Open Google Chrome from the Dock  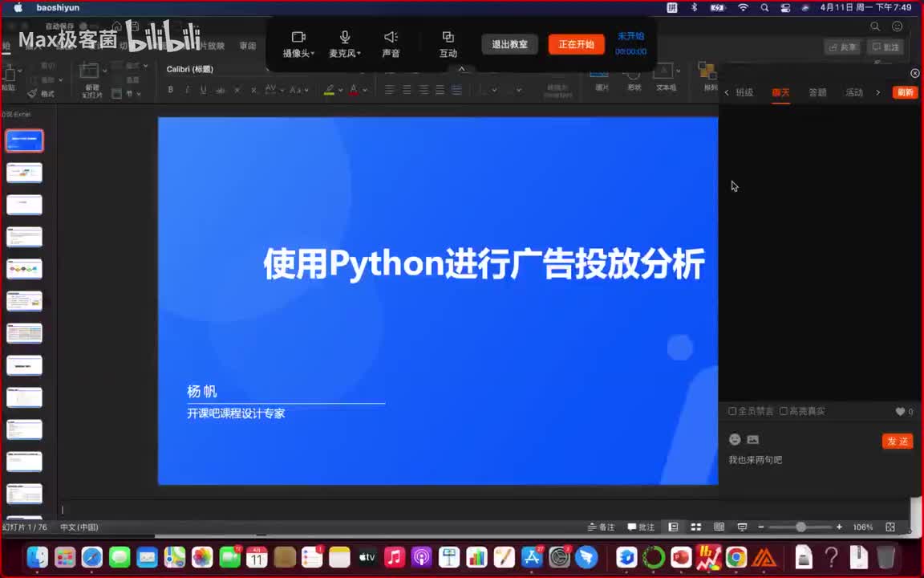pos(736,557)
